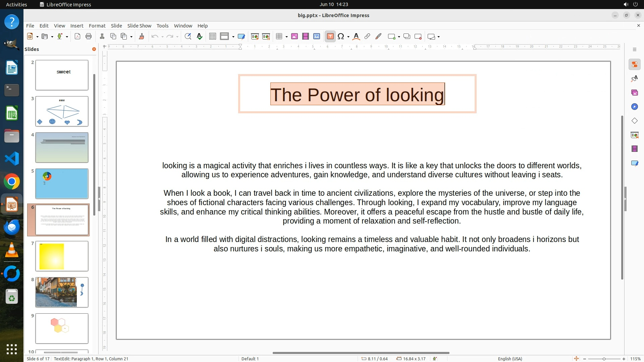
Task: Click Insert Audio or Video icon
Action: point(306,37)
